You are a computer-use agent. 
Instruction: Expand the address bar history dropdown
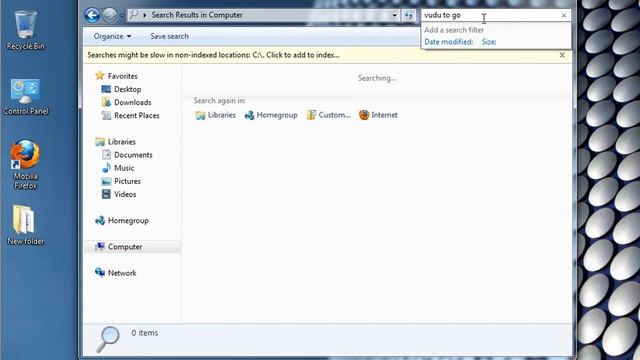coord(394,16)
